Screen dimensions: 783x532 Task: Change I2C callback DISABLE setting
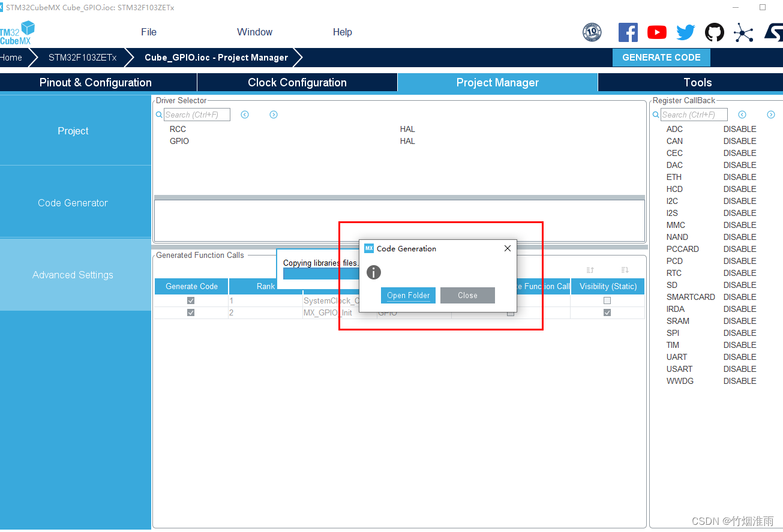point(740,201)
